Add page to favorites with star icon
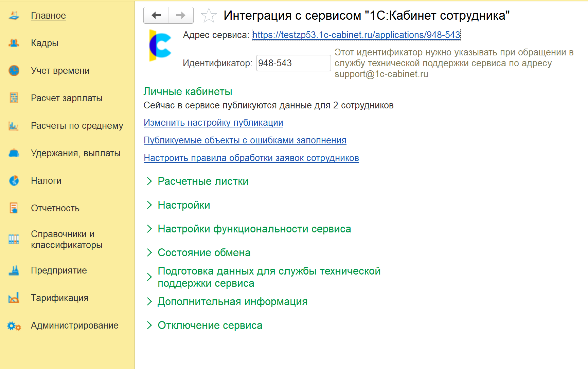Image resolution: width=588 pixels, height=369 pixels. tap(209, 16)
